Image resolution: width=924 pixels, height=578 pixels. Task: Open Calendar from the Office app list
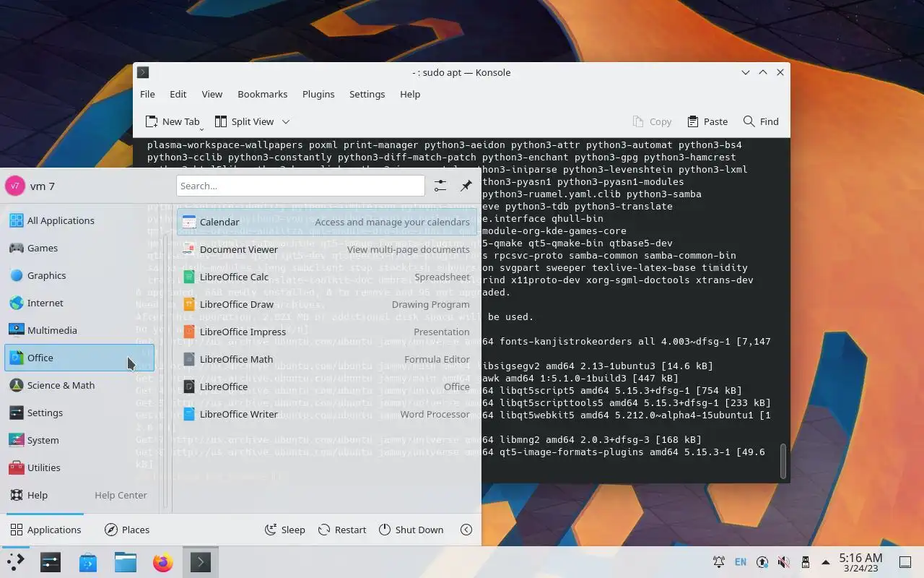[327, 222]
